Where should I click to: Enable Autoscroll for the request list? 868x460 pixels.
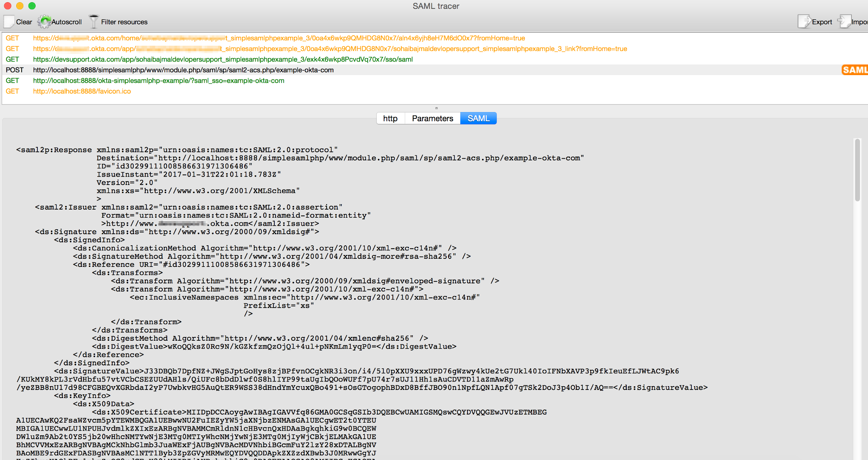coord(44,21)
